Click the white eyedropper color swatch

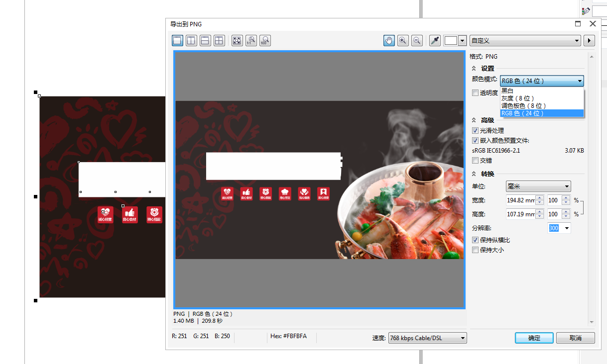(451, 41)
